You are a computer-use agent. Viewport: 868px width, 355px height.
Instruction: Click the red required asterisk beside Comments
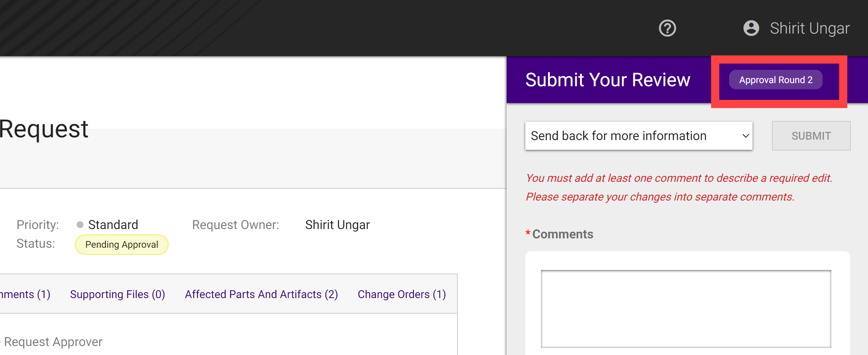[x=528, y=233]
